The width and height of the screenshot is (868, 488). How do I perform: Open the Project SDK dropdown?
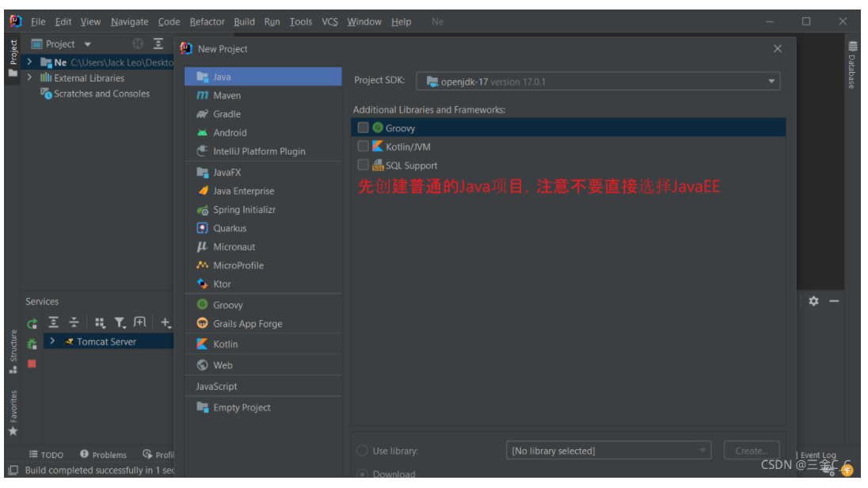pos(599,82)
